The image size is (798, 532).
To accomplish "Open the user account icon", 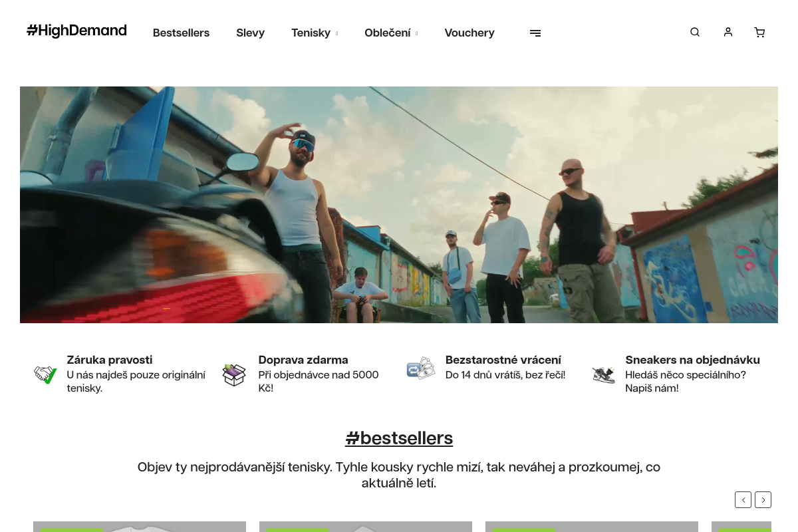I will click(x=728, y=32).
